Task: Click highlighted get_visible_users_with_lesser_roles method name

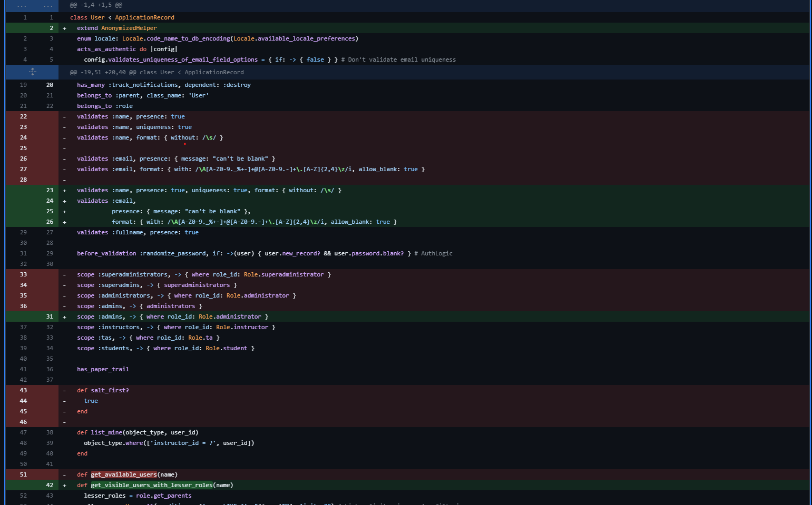Action: pyautogui.click(x=152, y=485)
